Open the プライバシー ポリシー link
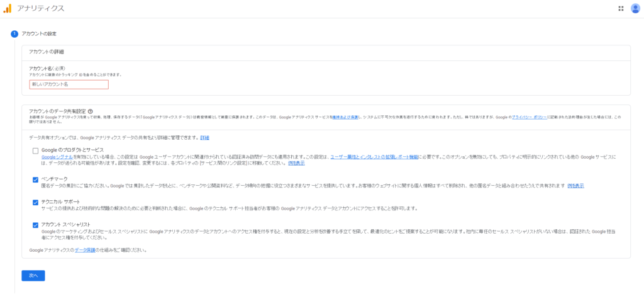Viewport: 644px width, 294px height. [529, 117]
